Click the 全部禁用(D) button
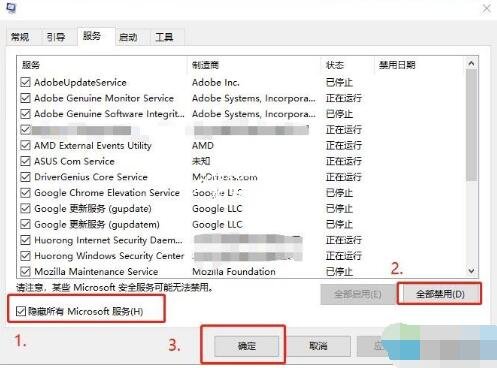The image size is (497, 368). click(440, 294)
